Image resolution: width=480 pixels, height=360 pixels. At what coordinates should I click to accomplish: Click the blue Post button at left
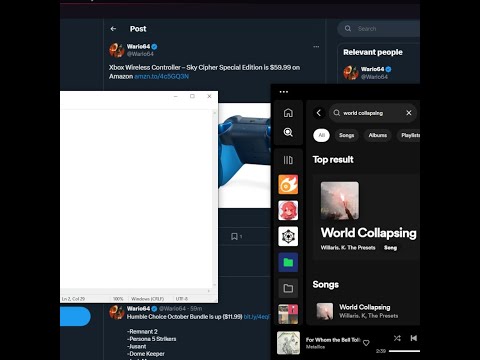(x=75, y=317)
